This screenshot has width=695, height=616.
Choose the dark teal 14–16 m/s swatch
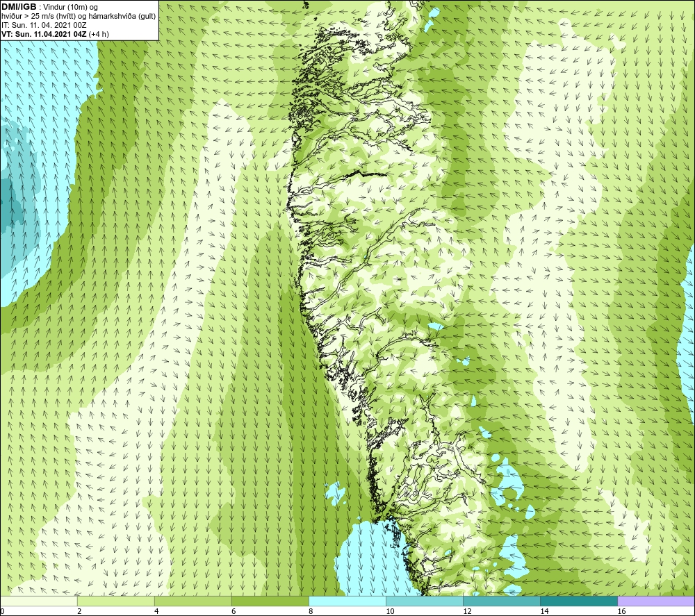578,601
